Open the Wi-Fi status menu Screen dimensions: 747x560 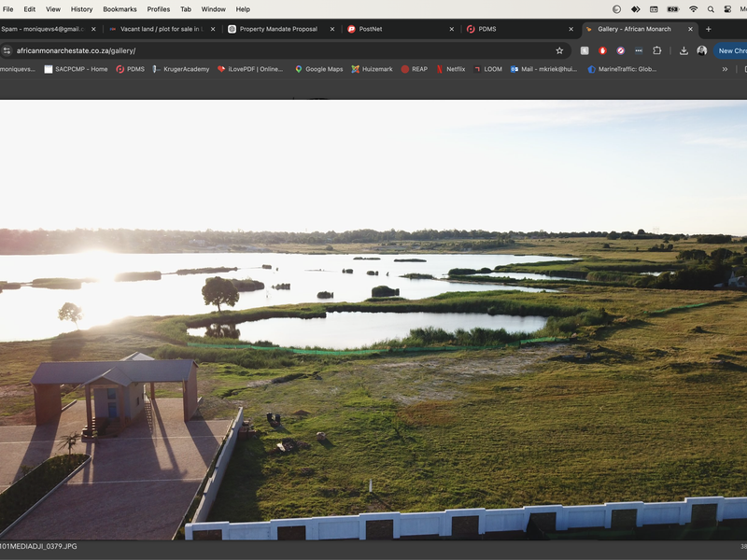coord(693,9)
